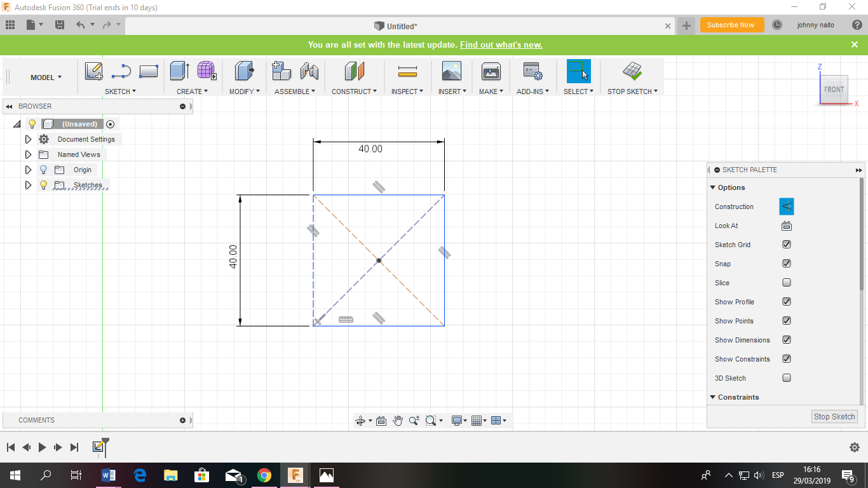
Task: Toggle the Show Dimensions checkbox
Action: point(787,340)
